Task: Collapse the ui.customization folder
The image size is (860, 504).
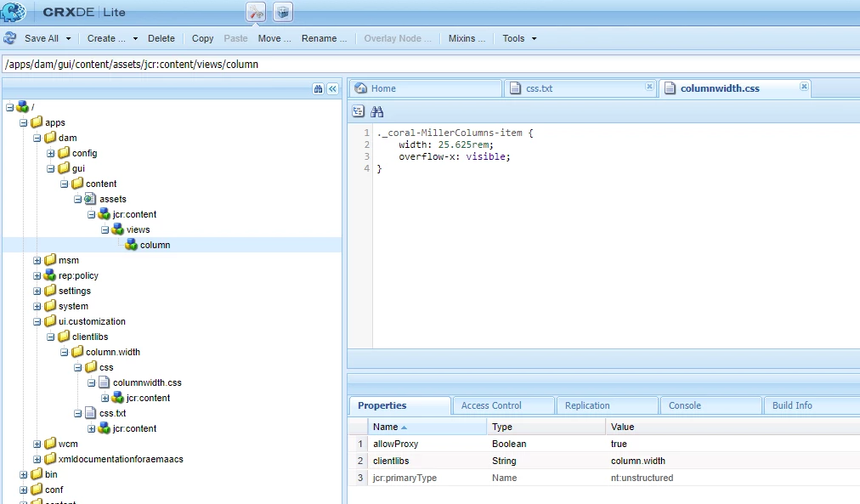Action: [37, 322]
